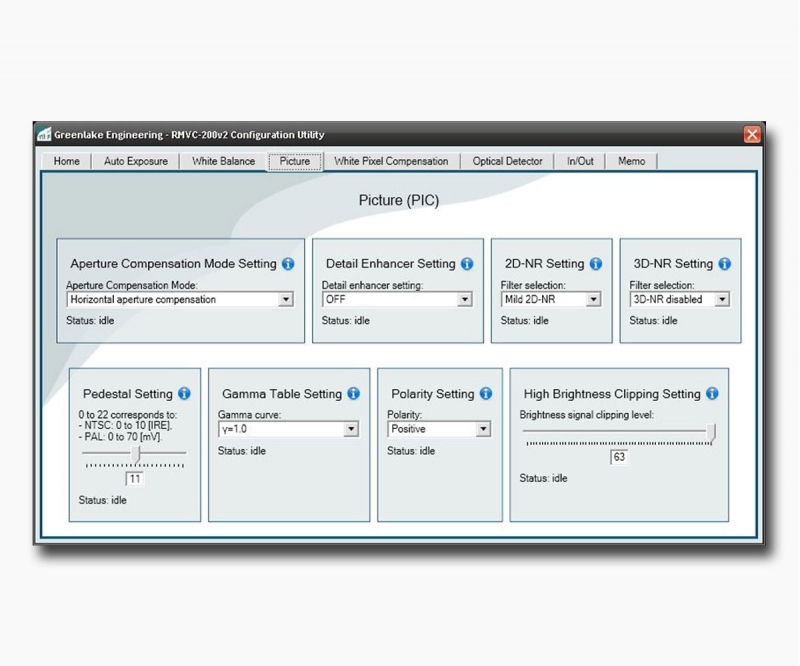Open the Polarity dropdown list

(483, 429)
